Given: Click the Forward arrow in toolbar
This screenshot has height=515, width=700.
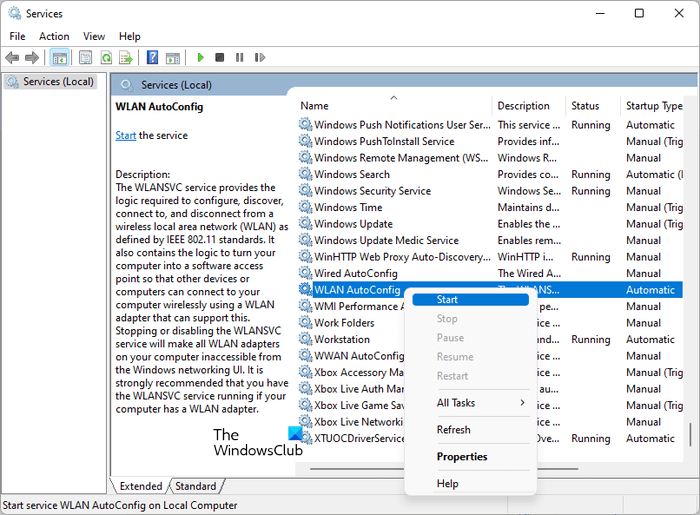Looking at the screenshot, I should (33, 58).
